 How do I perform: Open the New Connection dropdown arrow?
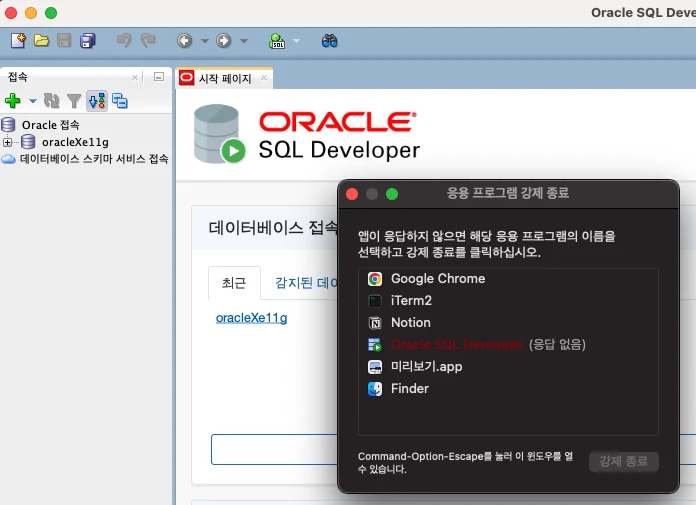coord(32,101)
